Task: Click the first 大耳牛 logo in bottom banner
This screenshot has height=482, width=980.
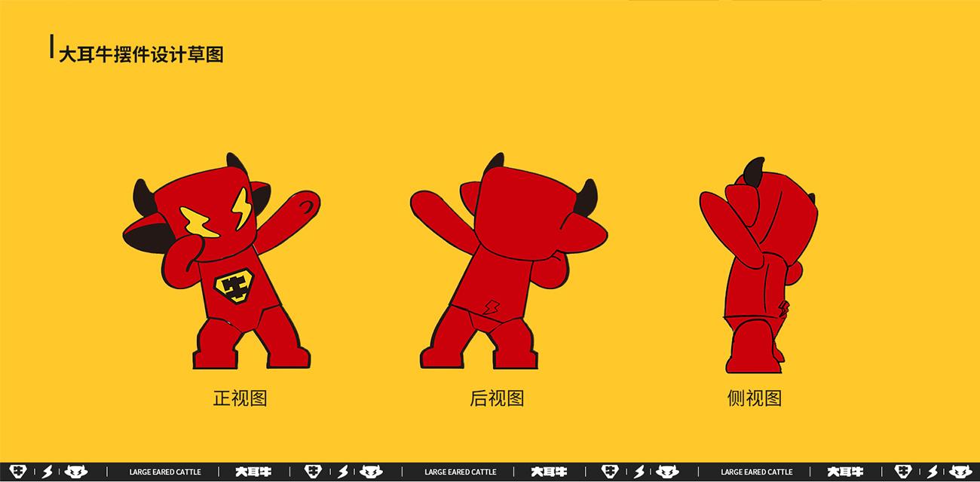Action: click(253, 472)
